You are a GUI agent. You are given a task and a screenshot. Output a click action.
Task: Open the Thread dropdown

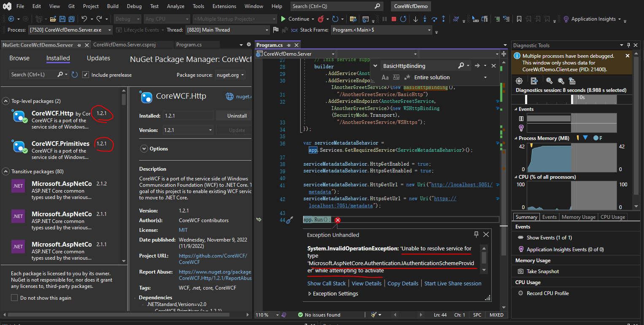pyautogui.click(x=227, y=30)
